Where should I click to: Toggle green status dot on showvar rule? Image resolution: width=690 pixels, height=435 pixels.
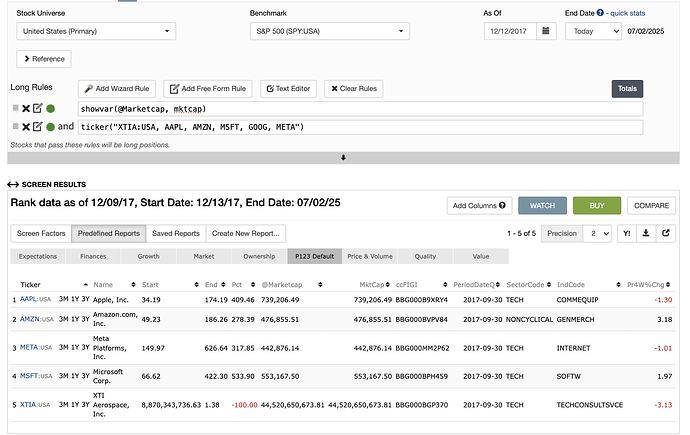click(51, 109)
